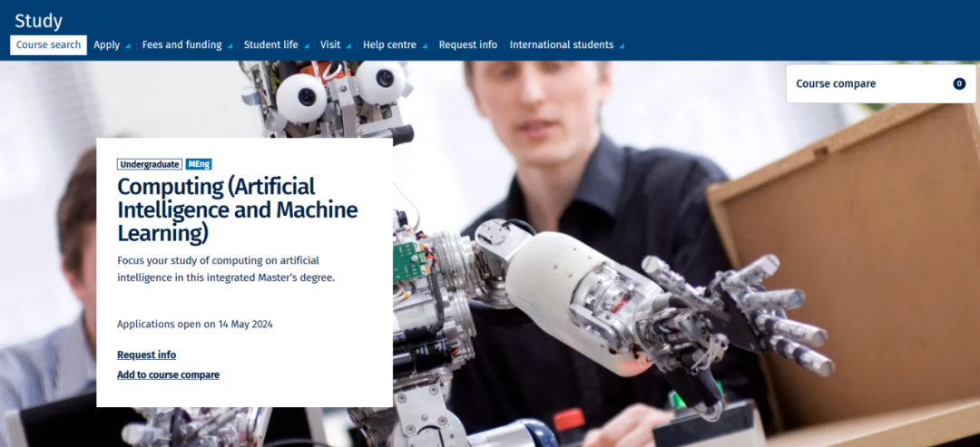Screen dimensions: 980x447
Task: Open the Course compare panel
Action: (x=836, y=83)
